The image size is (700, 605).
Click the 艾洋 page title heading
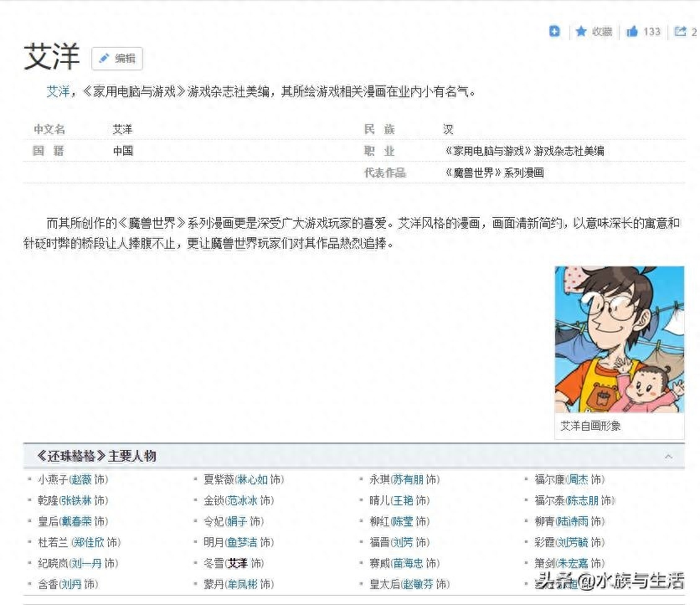[x=52, y=57]
